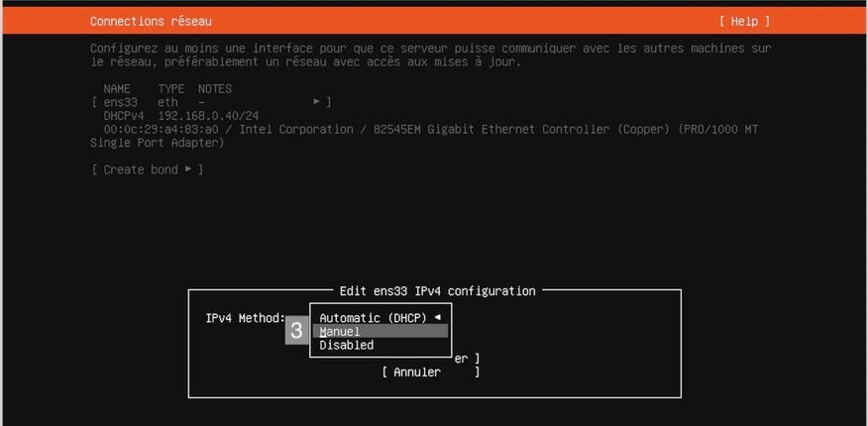The height and width of the screenshot is (426, 868).
Task: Click the arrow beside Automatic (DHCP)
Action: pyautogui.click(x=437, y=317)
